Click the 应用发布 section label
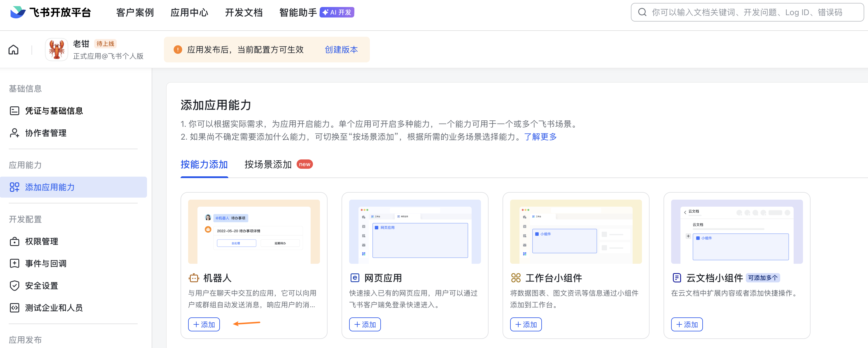The height and width of the screenshot is (348, 868). 25,340
